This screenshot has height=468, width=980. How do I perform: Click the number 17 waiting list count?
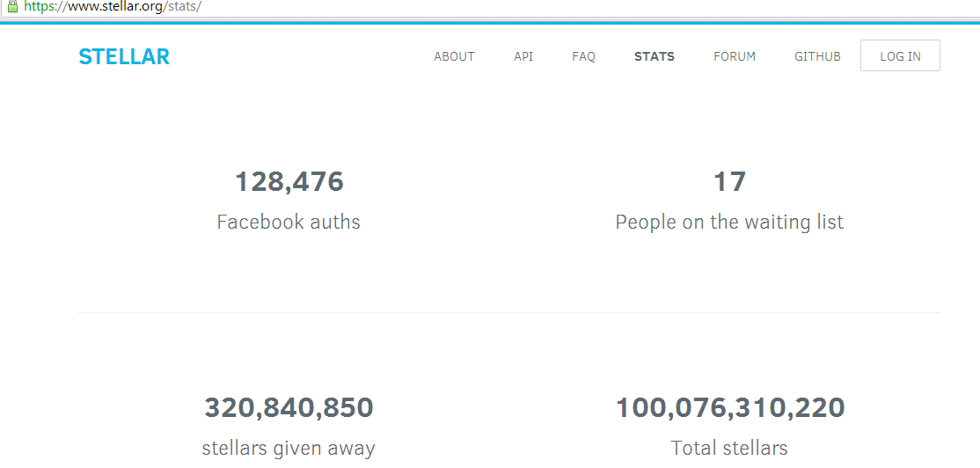click(729, 182)
